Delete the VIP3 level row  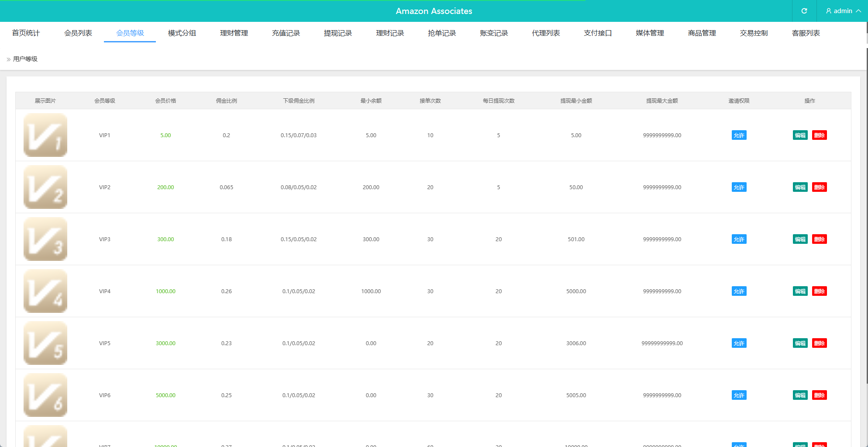[x=819, y=239]
